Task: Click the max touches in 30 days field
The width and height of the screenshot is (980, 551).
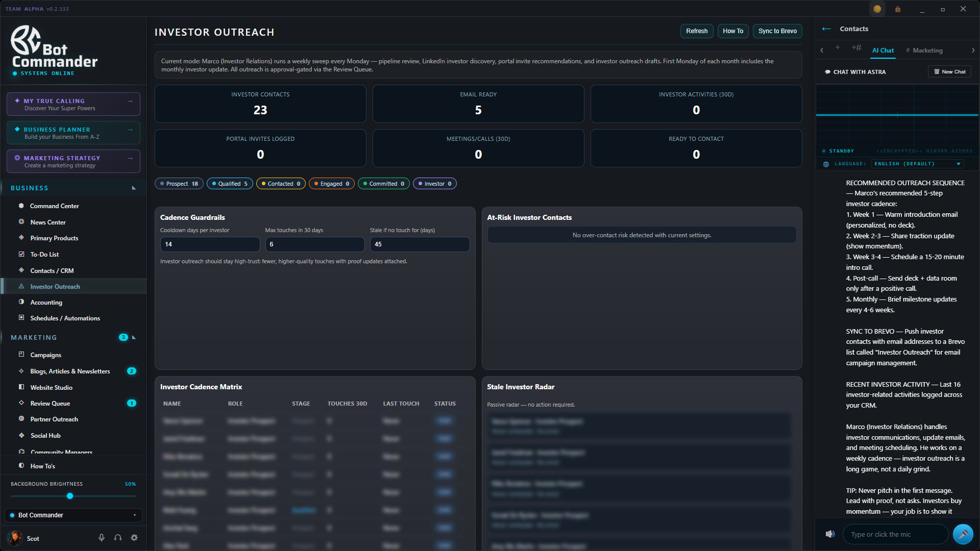Action: [x=315, y=244]
